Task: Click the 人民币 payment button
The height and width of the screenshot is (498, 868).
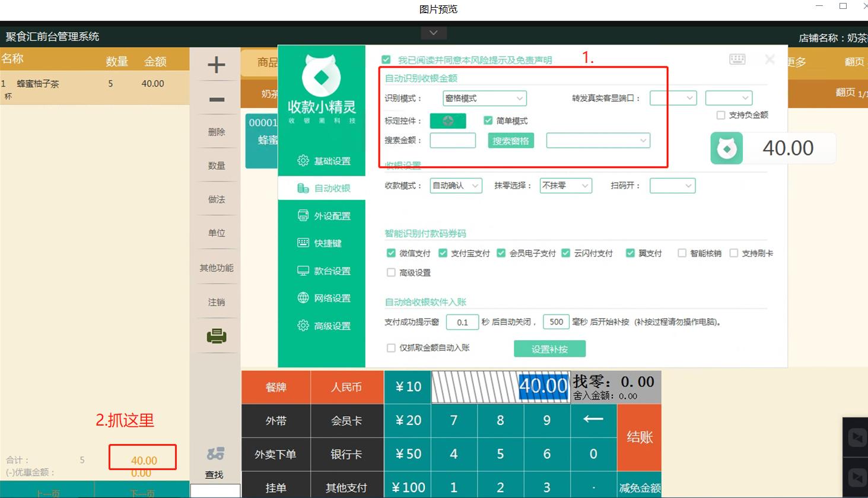Action: [346, 387]
